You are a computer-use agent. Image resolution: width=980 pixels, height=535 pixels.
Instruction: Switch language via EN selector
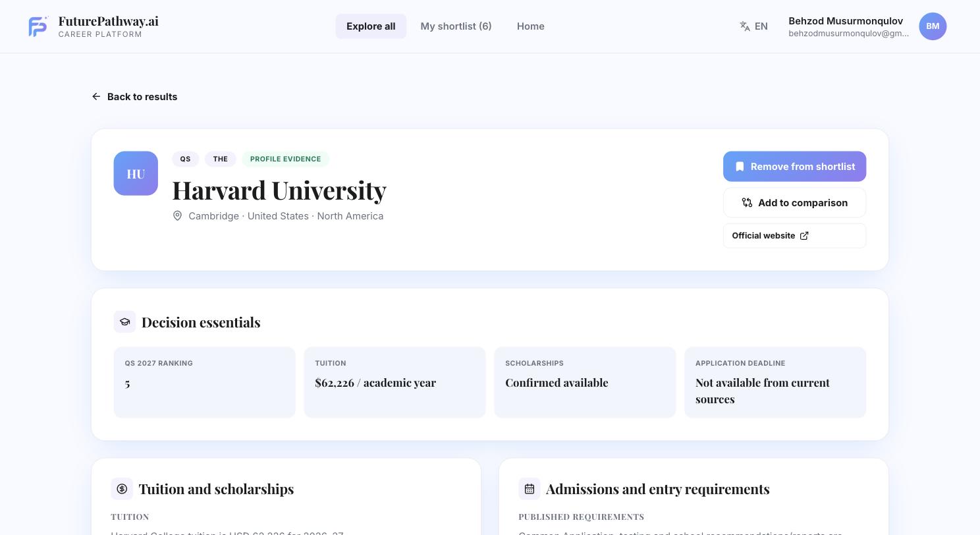pos(761,26)
